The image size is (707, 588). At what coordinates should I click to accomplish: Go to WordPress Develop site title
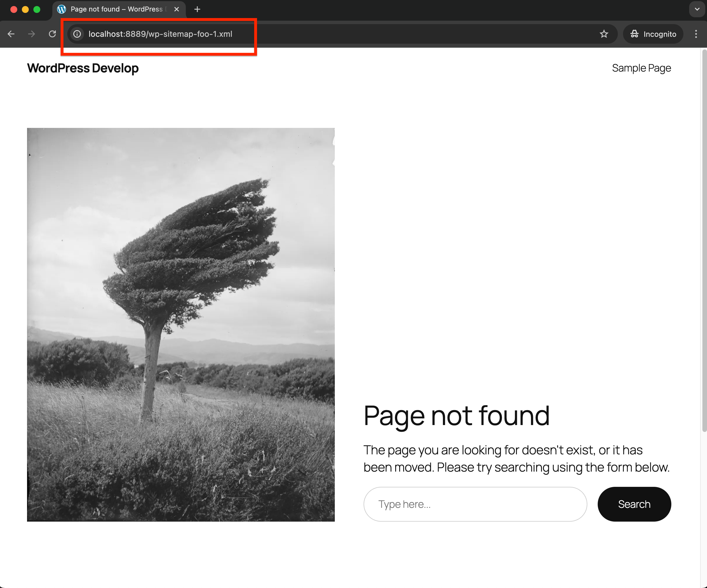point(83,68)
